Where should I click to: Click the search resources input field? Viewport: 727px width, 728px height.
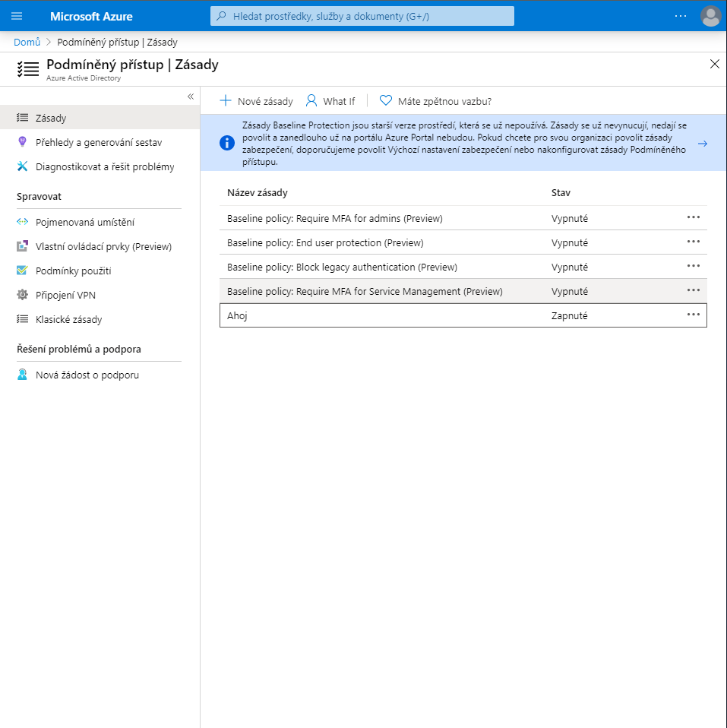pyautogui.click(x=362, y=16)
